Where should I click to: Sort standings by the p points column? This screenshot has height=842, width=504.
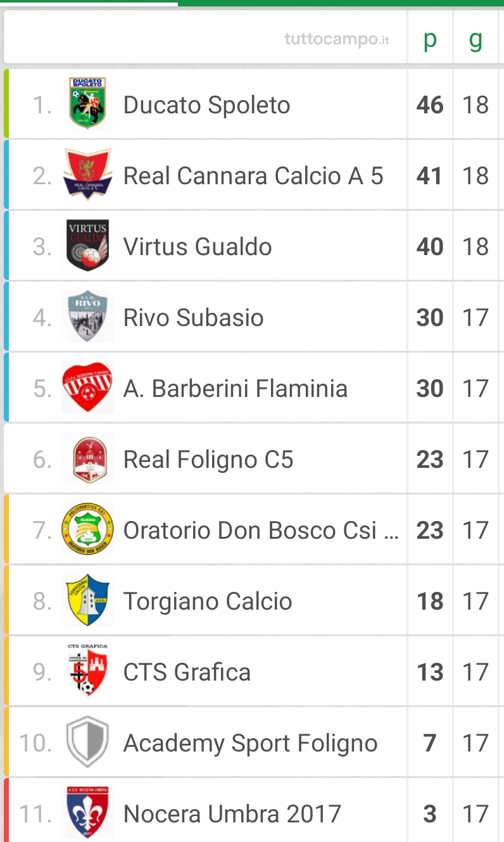coord(430,39)
